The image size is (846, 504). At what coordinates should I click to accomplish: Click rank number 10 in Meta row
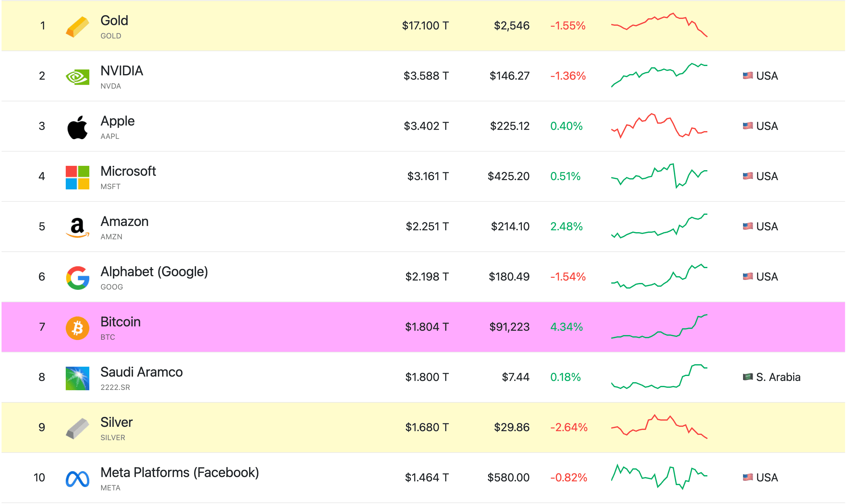pos(39,478)
